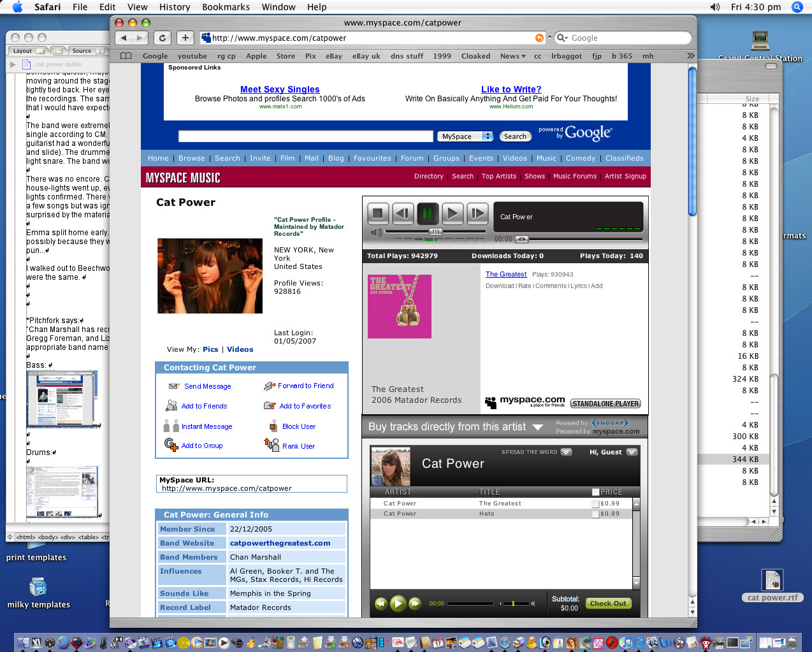Open the milky templates desktop icon
The height and width of the screenshot is (652, 812).
(38, 593)
